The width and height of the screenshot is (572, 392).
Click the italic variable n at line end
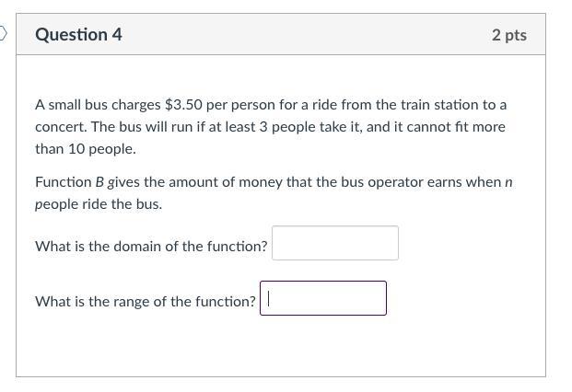click(508, 182)
